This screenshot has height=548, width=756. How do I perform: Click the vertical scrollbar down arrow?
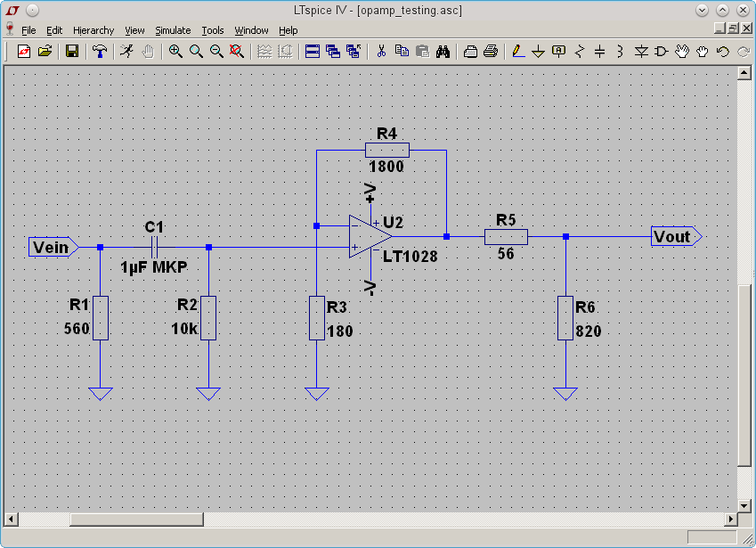[744, 506]
